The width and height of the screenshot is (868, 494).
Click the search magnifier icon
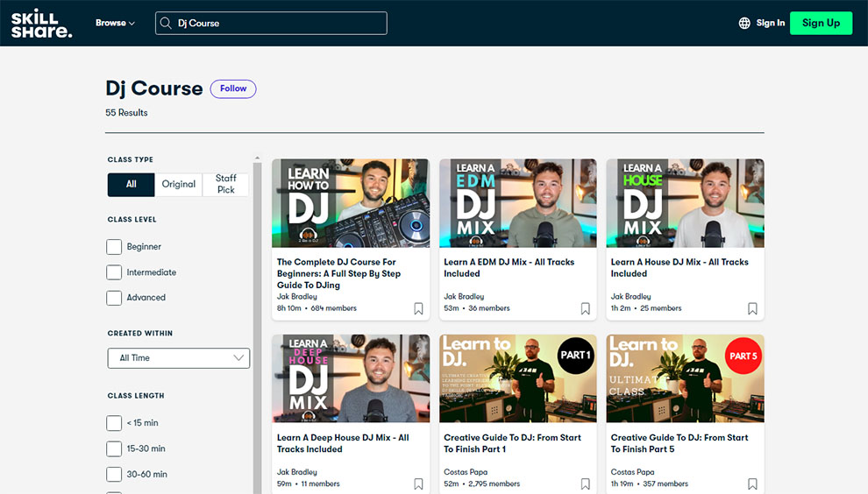point(166,24)
